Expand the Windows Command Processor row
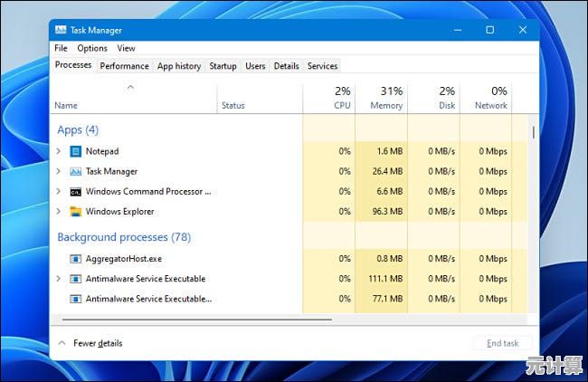Screen dimensions: 588x382 (59, 191)
